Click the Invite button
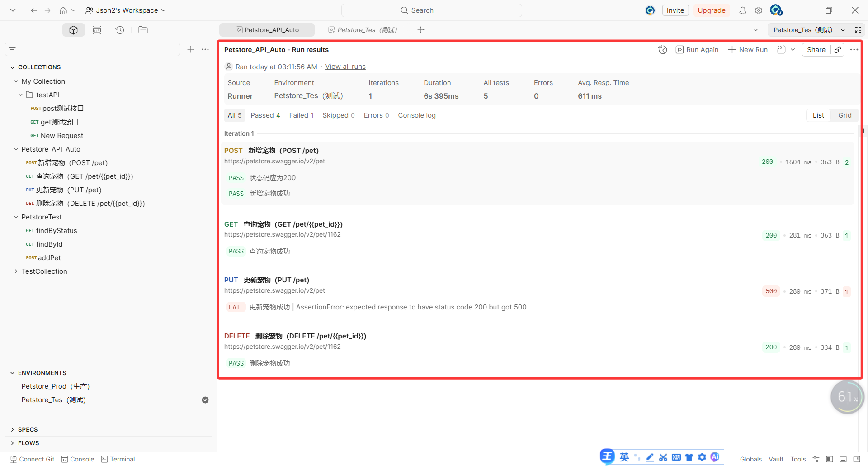Screen dimensions: 868x466 point(675,10)
